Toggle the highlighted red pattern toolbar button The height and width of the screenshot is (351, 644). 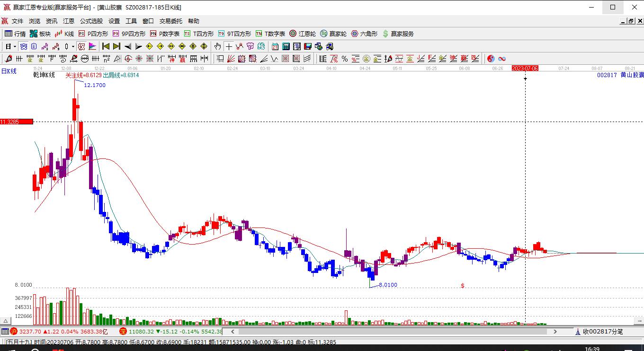click(81, 46)
